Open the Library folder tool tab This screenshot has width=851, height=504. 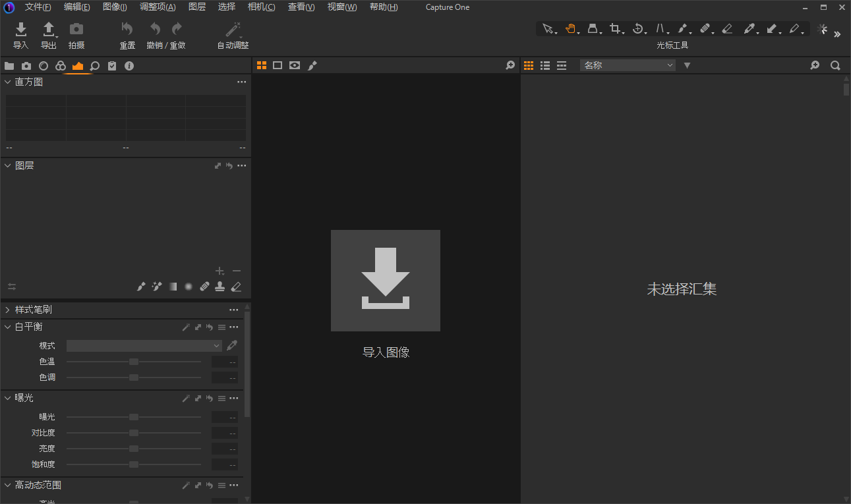click(9, 66)
